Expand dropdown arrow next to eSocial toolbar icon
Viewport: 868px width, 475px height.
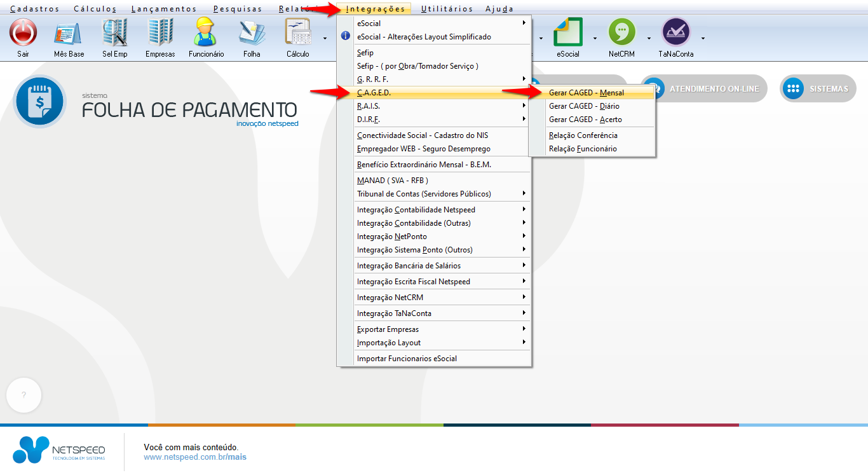[595, 38]
